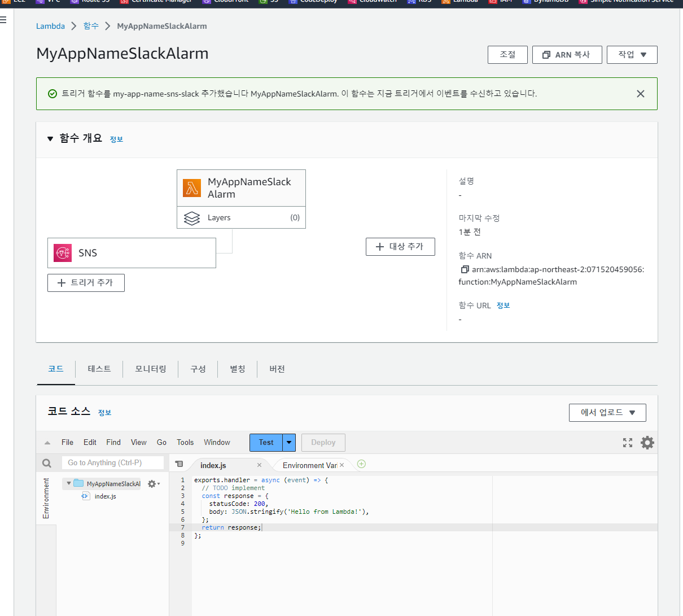Add a new editor tab with plus icon
This screenshot has width=683, height=616.
point(362,464)
